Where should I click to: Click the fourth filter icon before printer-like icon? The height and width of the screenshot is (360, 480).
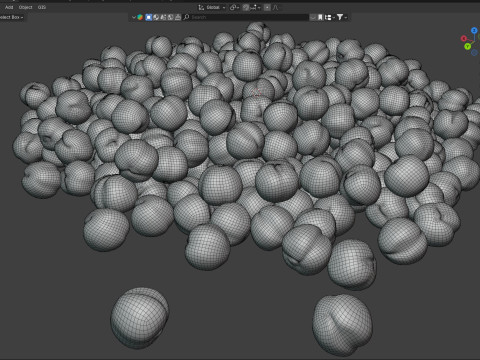pyautogui.click(x=170, y=17)
